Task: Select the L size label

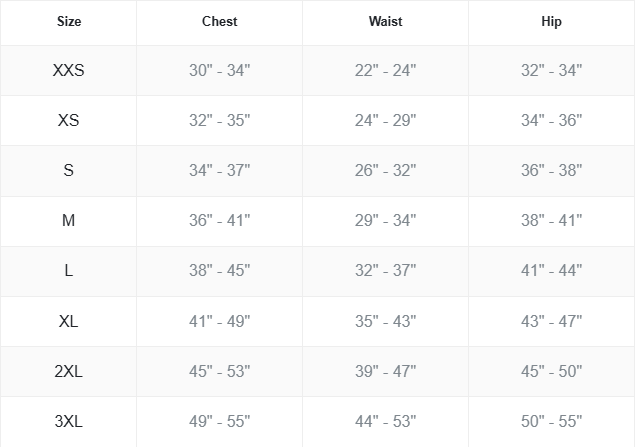Action: click(x=68, y=271)
